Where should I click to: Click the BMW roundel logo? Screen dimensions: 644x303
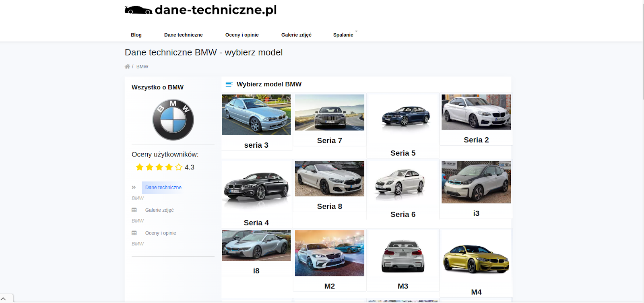[x=173, y=120]
